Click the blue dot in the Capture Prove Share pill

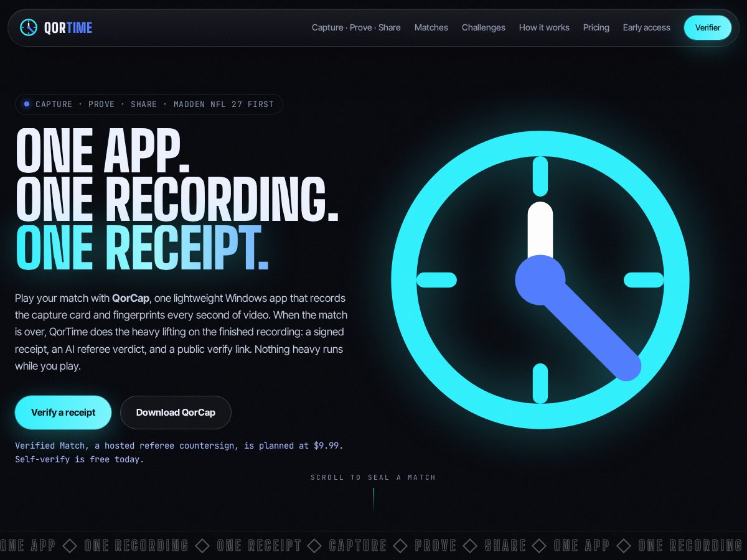coord(27,104)
